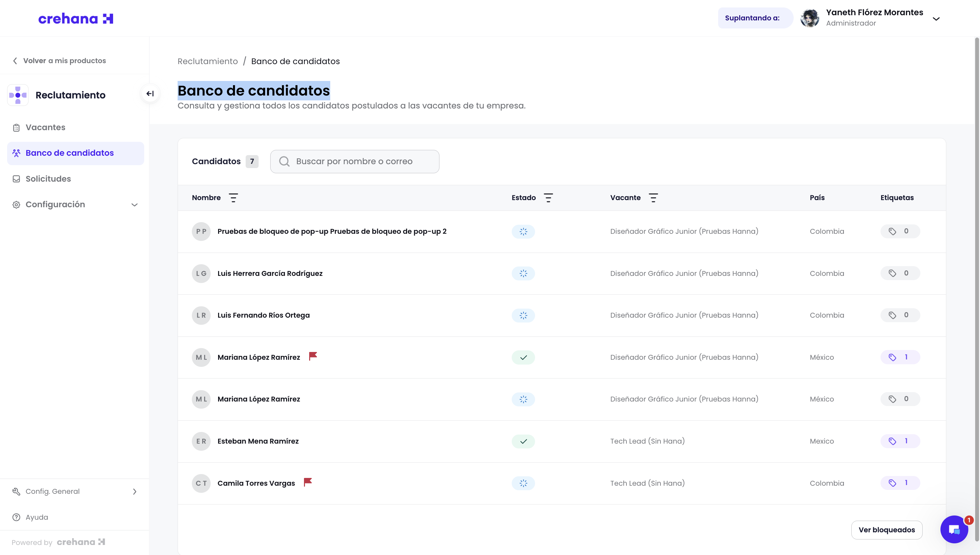Focus the Buscar por nombre search field
This screenshot has height=555, width=980.
tap(355, 161)
